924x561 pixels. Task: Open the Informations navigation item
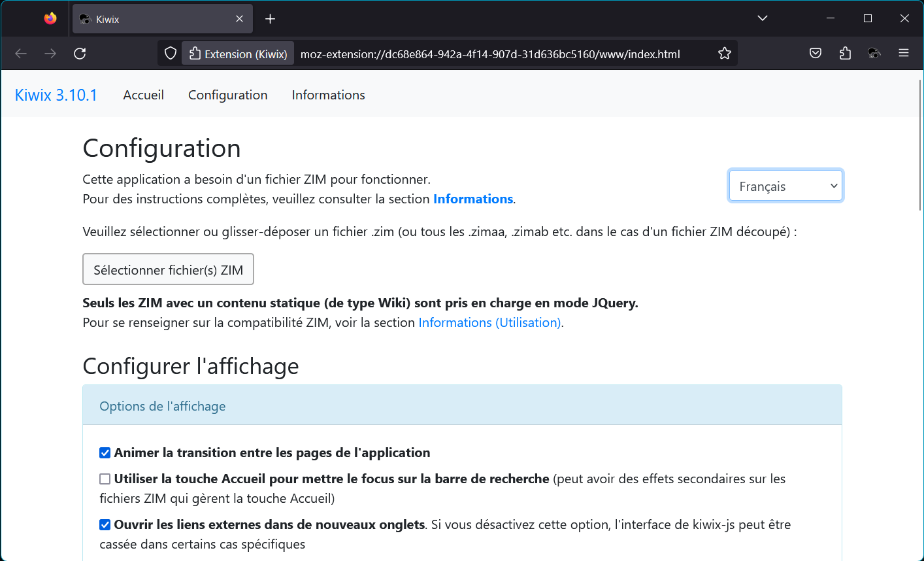coord(328,95)
